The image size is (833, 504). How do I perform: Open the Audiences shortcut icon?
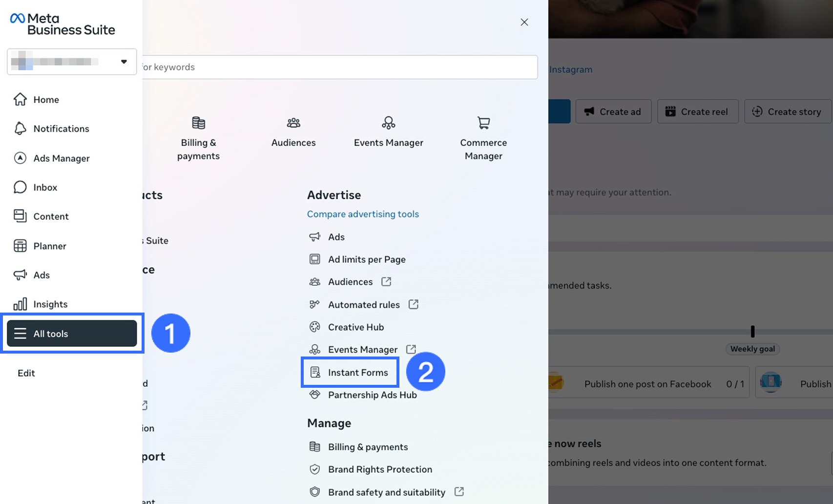click(293, 123)
